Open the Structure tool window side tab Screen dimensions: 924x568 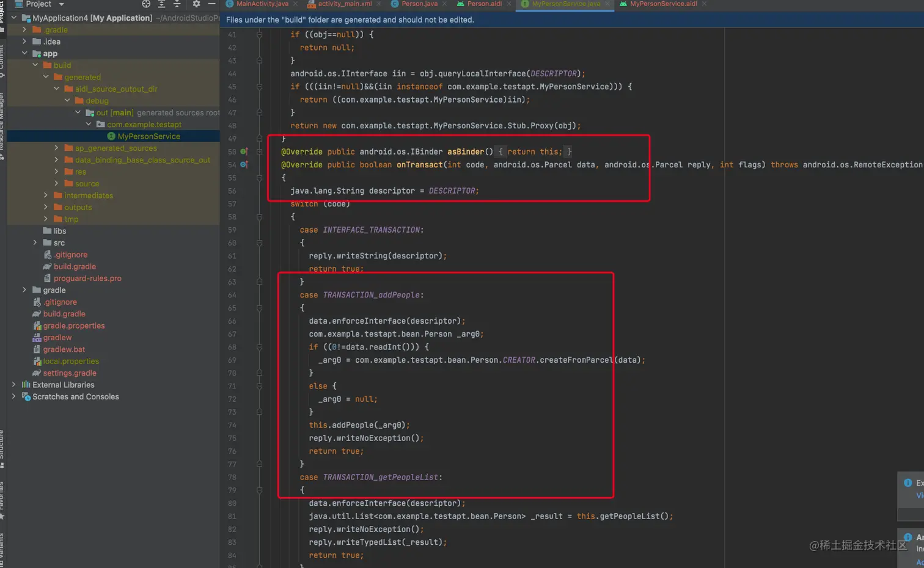point(2,448)
